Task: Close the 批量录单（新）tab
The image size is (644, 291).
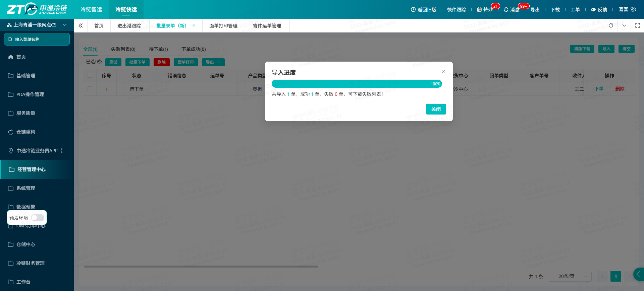Action: click(x=194, y=25)
